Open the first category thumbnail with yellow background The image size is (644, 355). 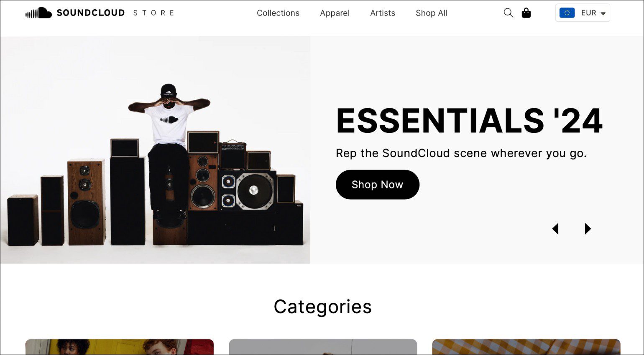[x=120, y=347]
